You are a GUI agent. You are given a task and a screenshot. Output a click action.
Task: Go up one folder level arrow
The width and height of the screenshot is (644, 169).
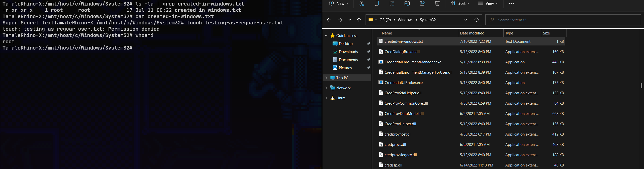359,20
